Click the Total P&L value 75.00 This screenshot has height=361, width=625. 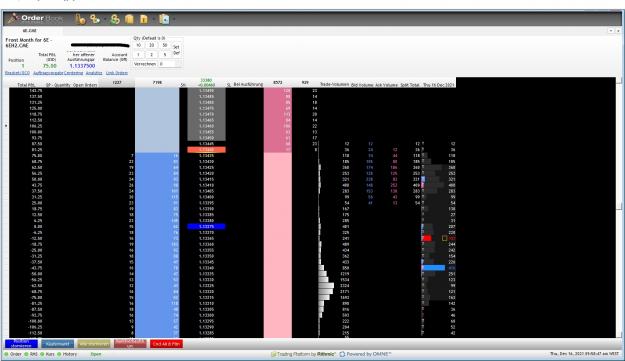49,66
